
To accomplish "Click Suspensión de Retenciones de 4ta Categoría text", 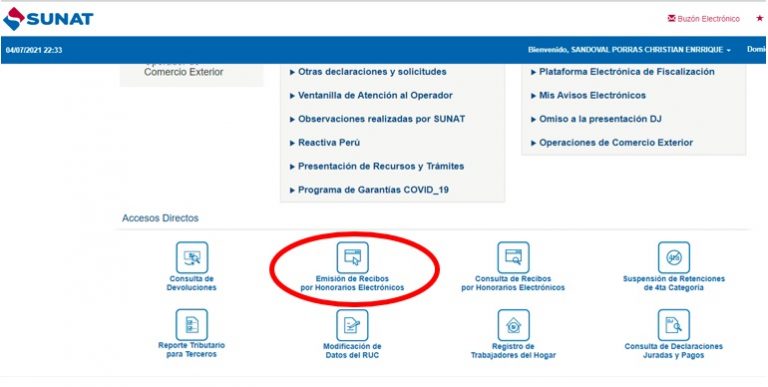I will click(x=673, y=283).
